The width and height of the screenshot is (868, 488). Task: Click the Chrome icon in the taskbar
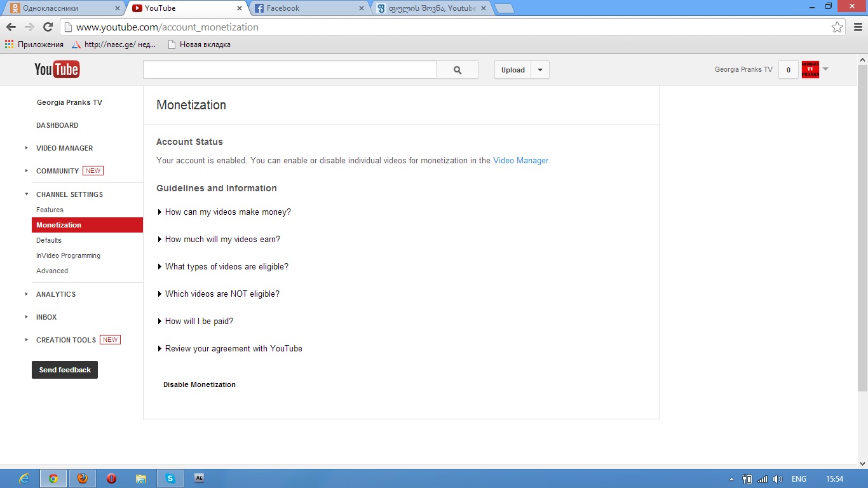(x=53, y=478)
